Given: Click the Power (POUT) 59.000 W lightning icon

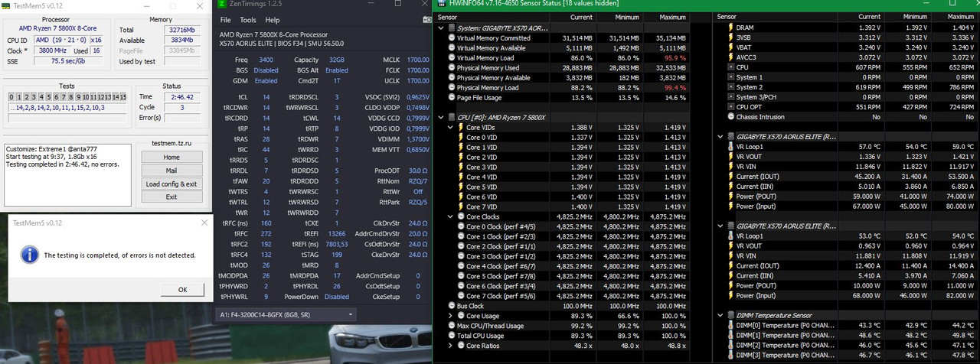Looking at the screenshot, I should tap(730, 197).
